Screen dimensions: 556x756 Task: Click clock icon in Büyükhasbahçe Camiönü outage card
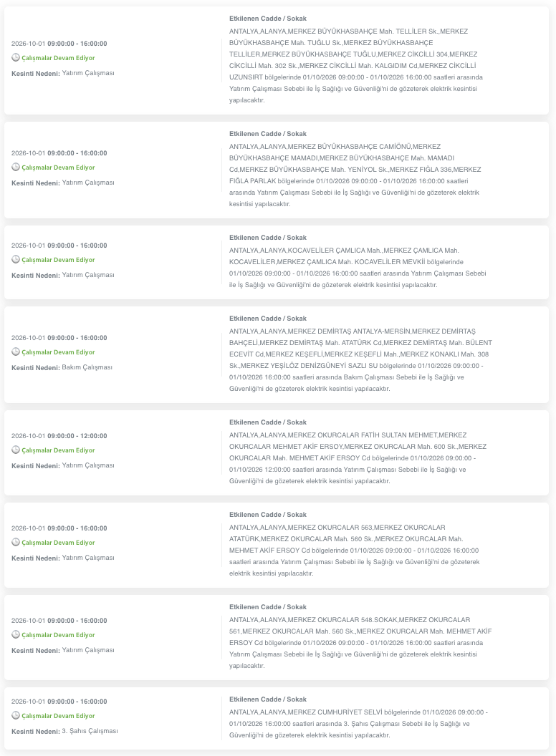click(16, 167)
